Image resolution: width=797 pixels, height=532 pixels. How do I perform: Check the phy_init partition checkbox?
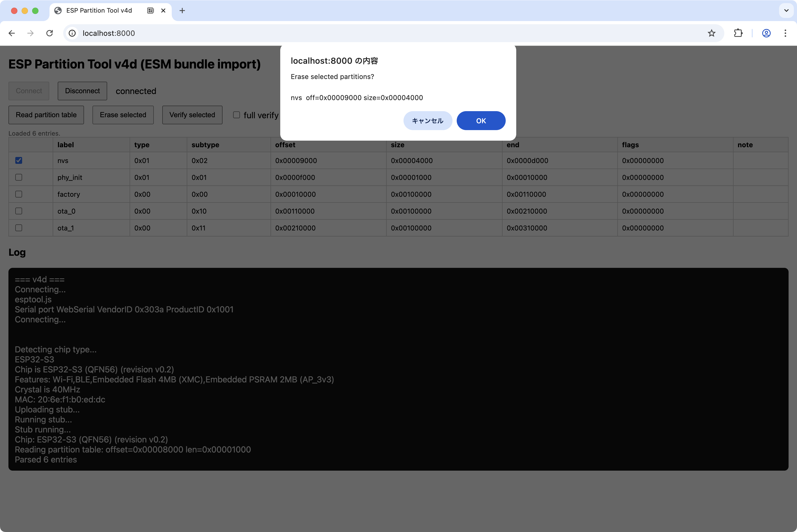(x=19, y=178)
